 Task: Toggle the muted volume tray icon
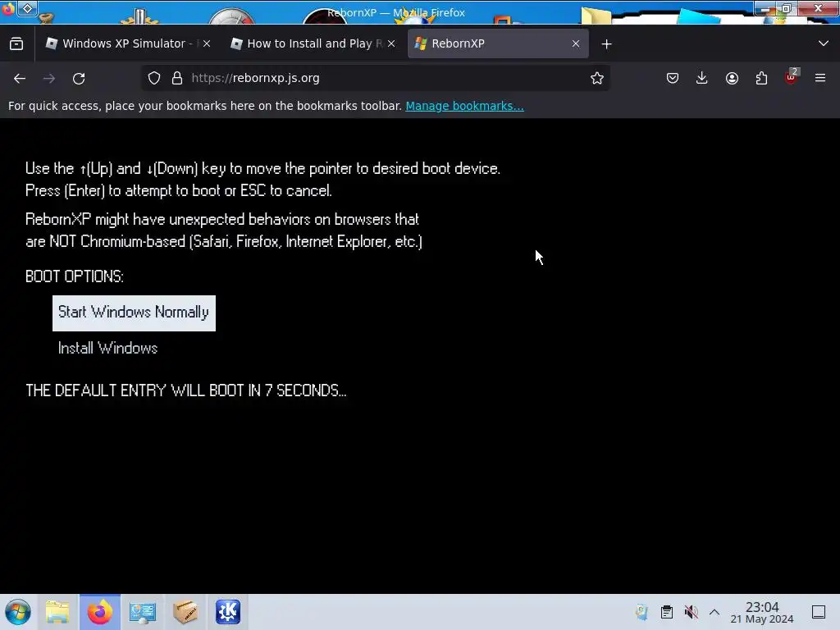pyautogui.click(x=691, y=612)
